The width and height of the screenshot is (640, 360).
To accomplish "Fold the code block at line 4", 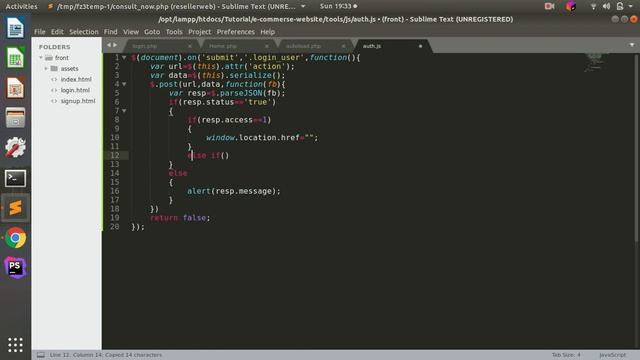I will coord(124,84).
